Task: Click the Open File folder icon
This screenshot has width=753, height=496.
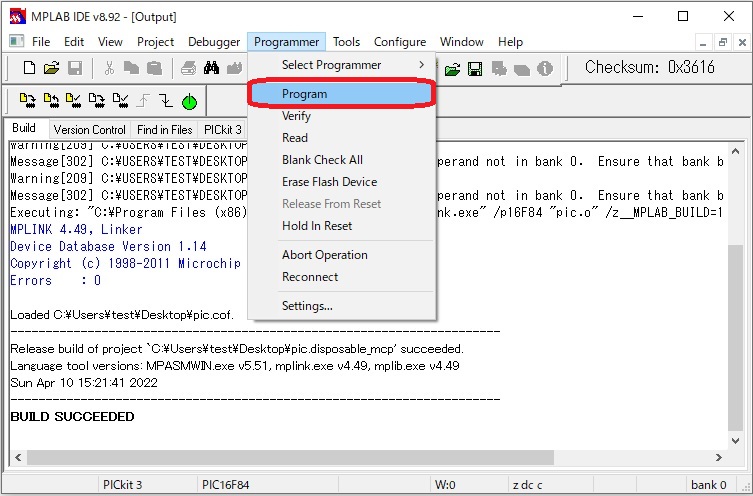Action: pos(51,69)
